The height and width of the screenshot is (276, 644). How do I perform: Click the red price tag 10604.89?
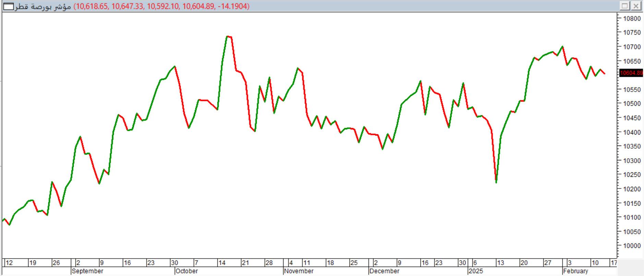(x=631, y=73)
